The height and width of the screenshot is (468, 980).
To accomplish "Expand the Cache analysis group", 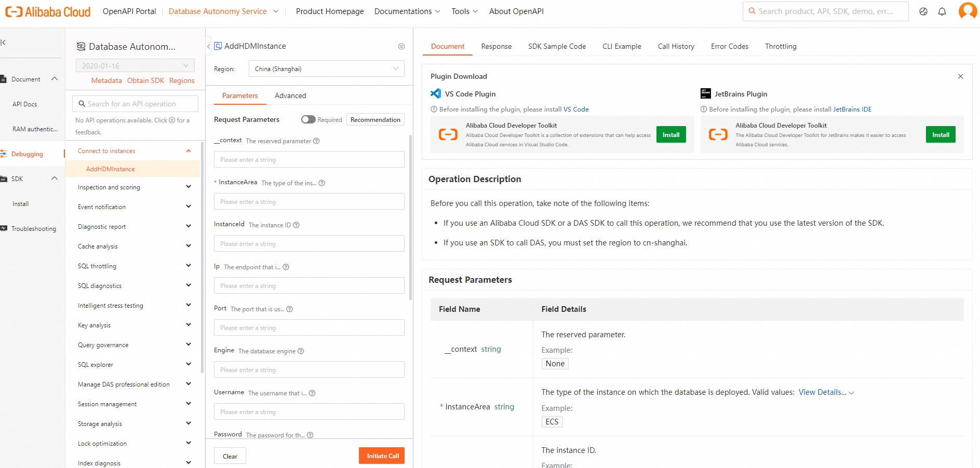I will pos(189,246).
